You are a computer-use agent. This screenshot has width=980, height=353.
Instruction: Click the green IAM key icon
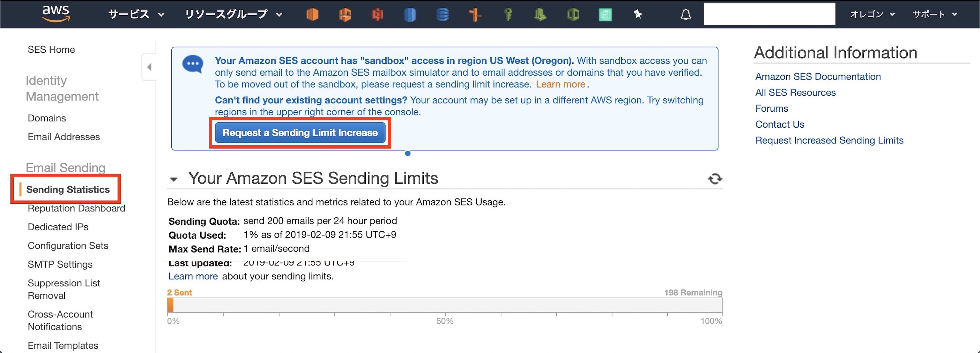pyautogui.click(x=508, y=14)
